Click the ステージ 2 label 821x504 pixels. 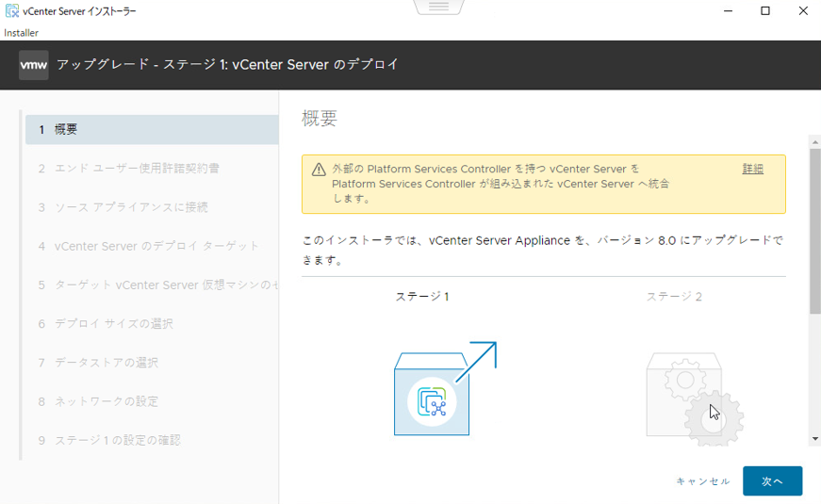point(674,297)
